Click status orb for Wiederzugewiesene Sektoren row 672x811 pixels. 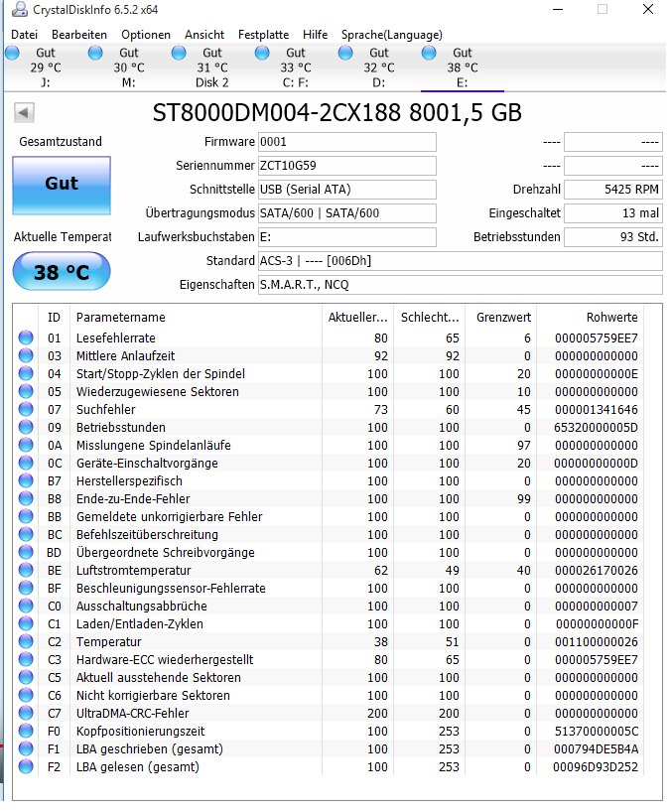(x=26, y=391)
